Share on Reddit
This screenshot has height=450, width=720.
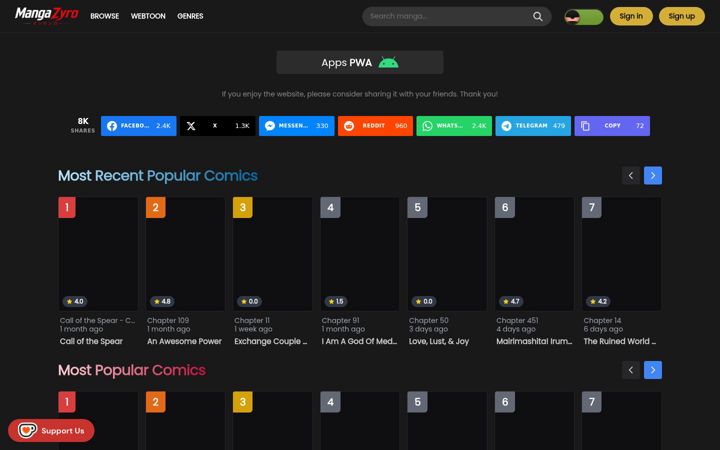click(375, 126)
